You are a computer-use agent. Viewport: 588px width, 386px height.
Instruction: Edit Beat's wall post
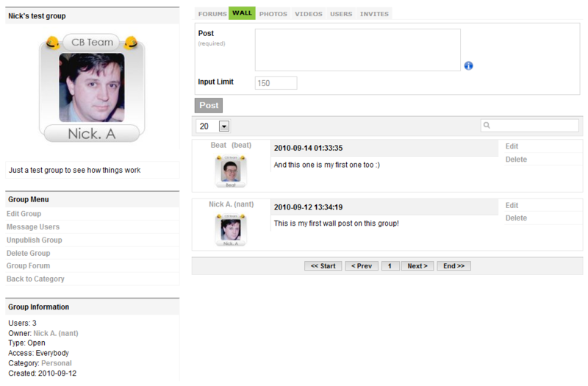click(512, 146)
